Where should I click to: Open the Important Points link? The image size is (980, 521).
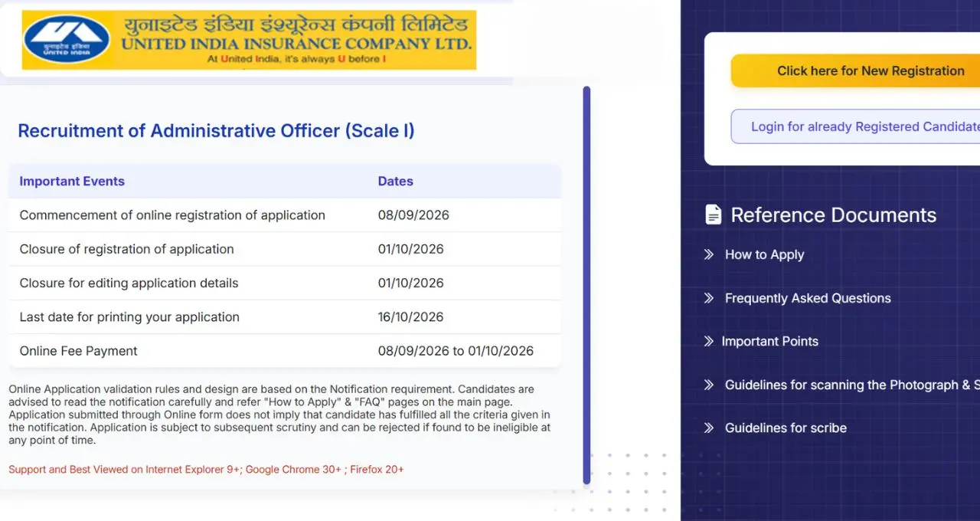pyautogui.click(x=769, y=341)
